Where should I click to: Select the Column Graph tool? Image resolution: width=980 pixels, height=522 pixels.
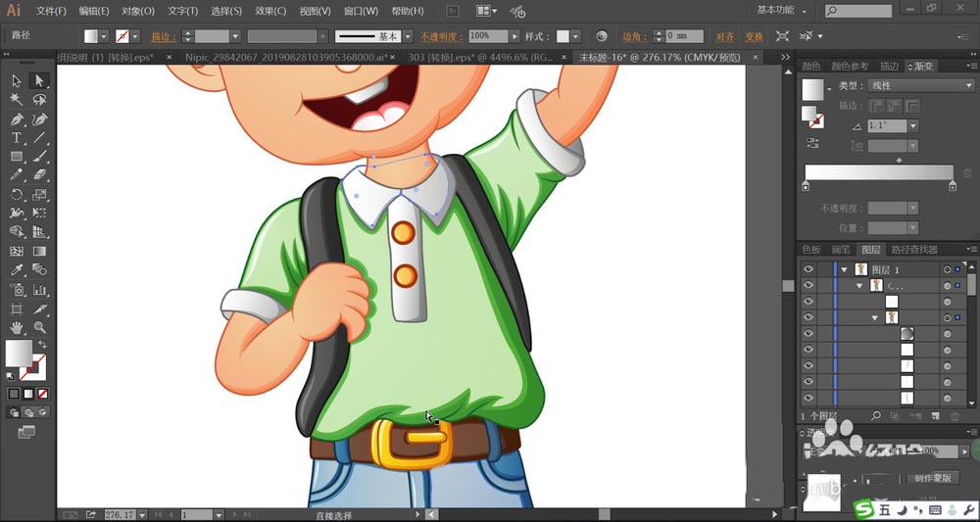coord(39,290)
